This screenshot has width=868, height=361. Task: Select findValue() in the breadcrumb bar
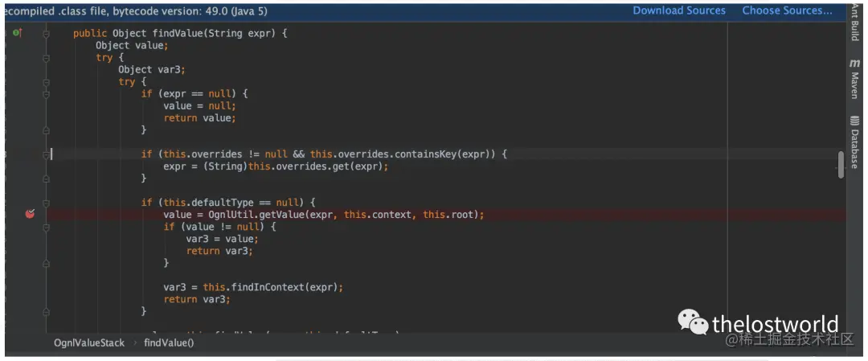(x=169, y=343)
